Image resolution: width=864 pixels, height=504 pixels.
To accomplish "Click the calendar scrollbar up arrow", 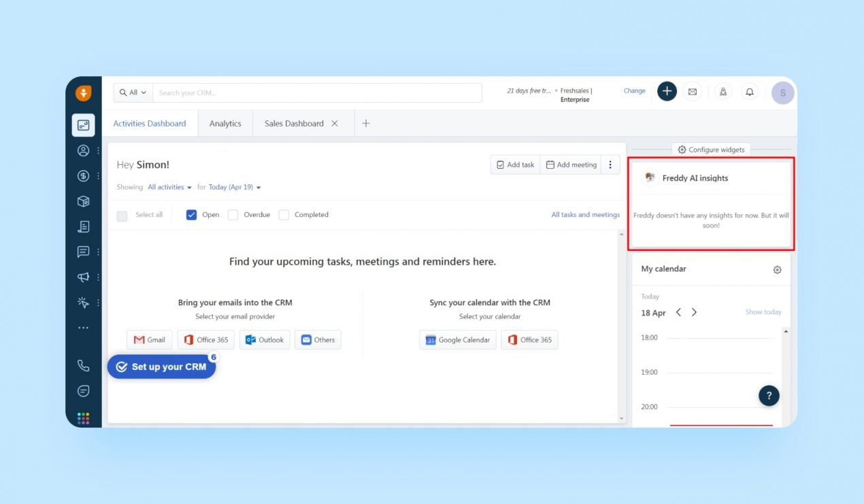I will point(786,331).
